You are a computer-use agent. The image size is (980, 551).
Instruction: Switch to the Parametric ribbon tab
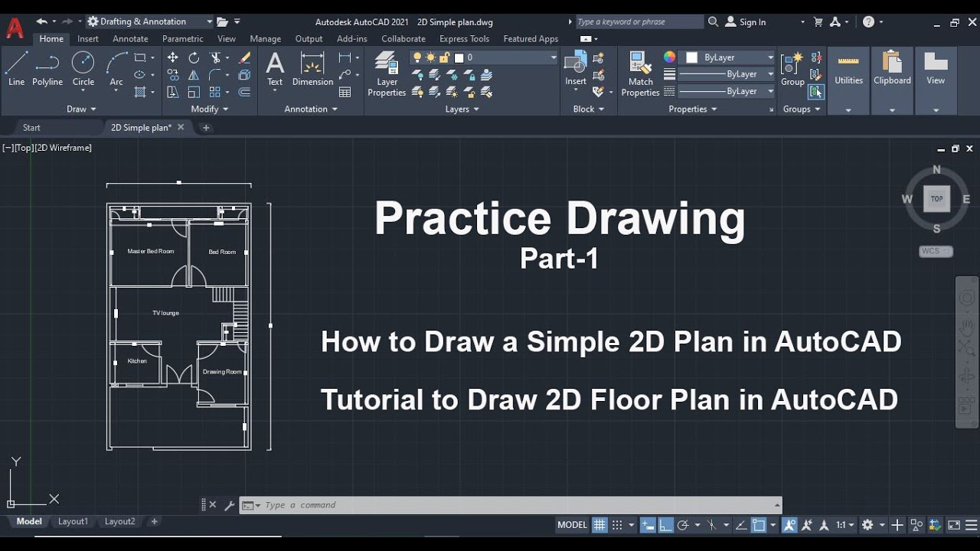[183, 38]
